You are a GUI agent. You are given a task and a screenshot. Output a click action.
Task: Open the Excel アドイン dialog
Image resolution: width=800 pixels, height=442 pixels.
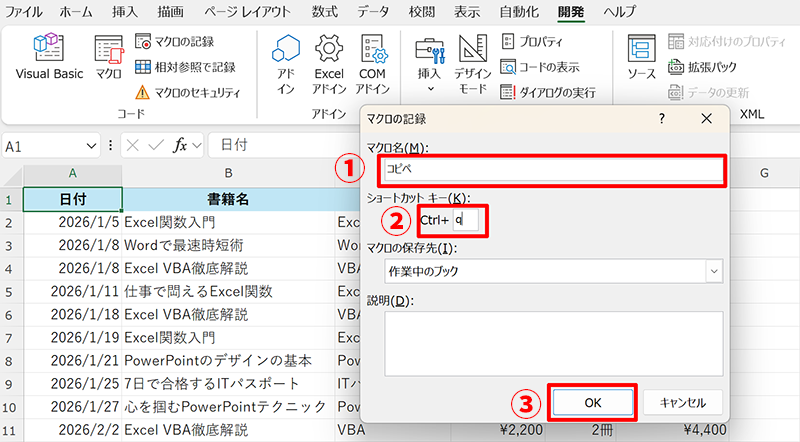pos(329,63)
